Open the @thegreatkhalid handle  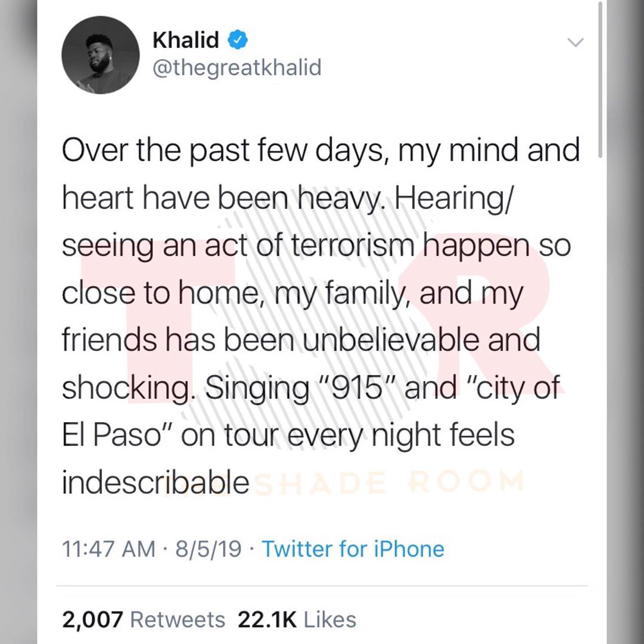tap(237, 68)
